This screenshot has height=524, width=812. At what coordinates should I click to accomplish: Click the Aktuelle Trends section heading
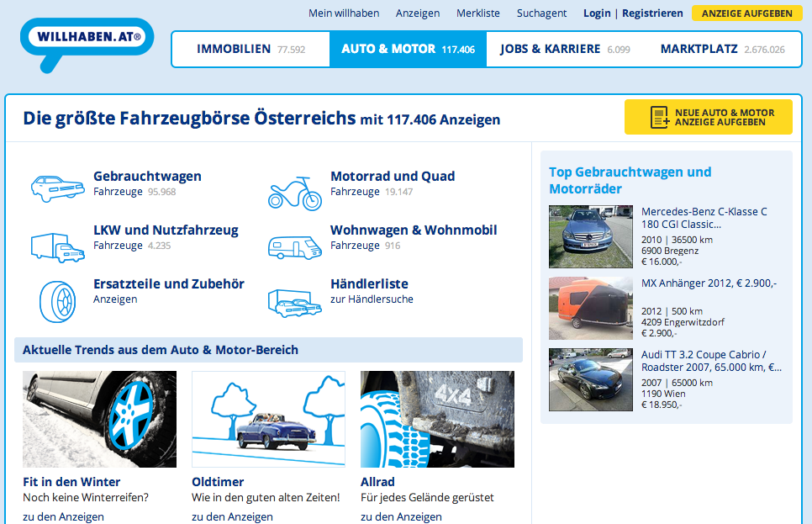pos(161,350)
